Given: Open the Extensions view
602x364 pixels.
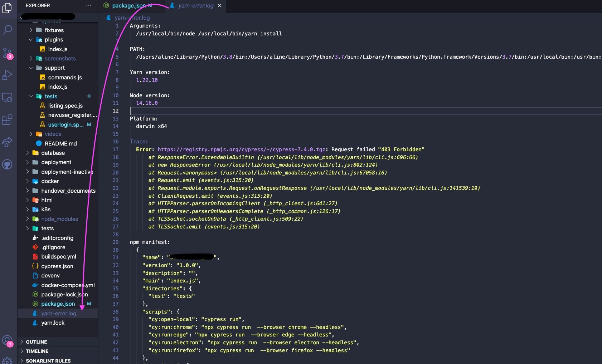Looking at the screenshot, I should 8,120.
